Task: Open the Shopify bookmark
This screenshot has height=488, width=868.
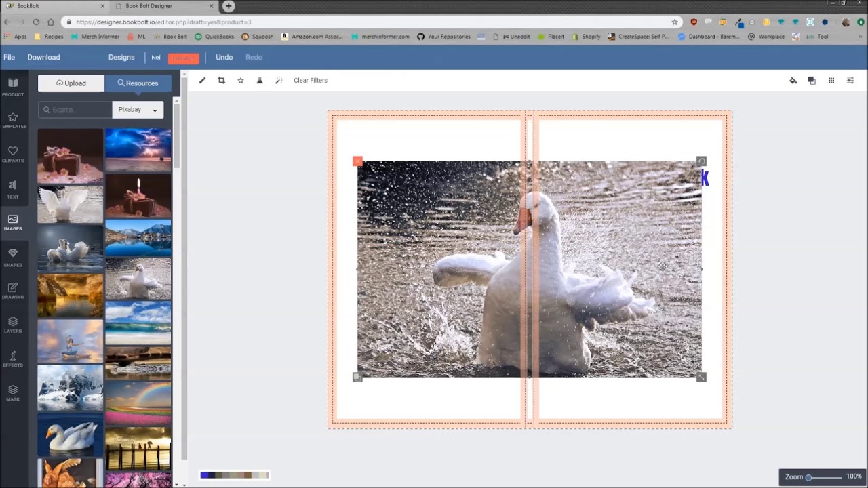Action: [586, 37]
